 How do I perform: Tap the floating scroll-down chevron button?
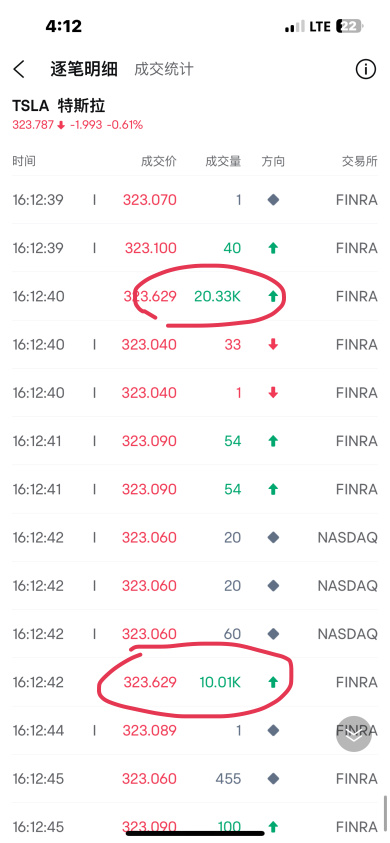[354, 734]
